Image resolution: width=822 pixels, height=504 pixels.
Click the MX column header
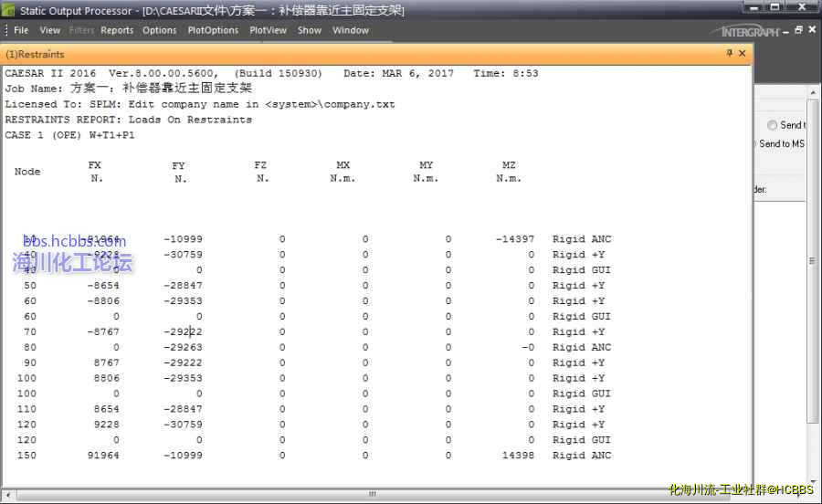pos(342,165)
